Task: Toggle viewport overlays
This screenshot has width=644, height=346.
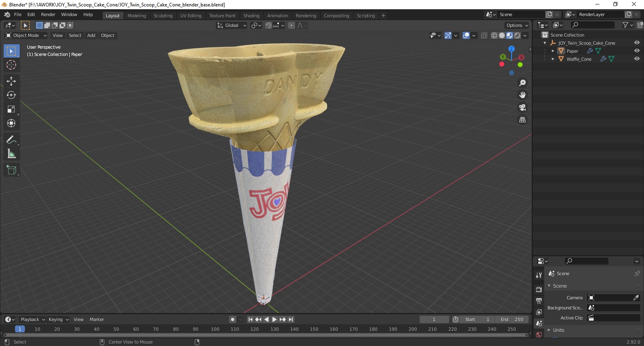Action: (x=466, y=35)
